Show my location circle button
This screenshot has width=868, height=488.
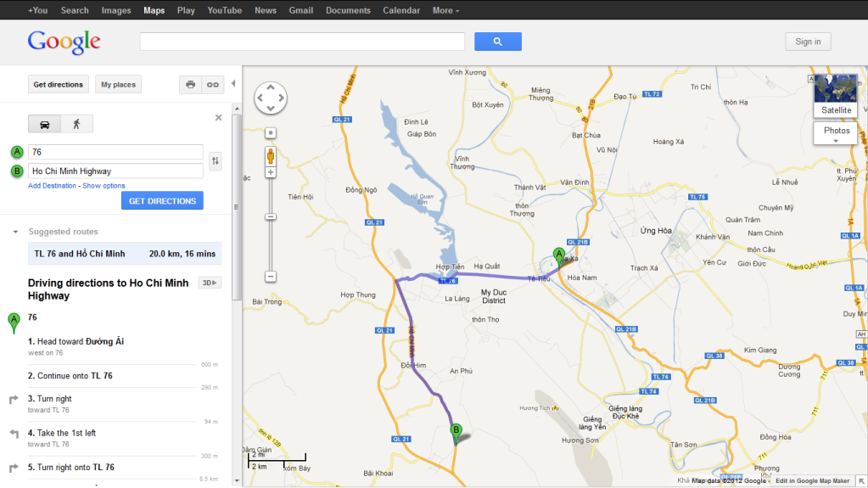click(x=270, y=133)
